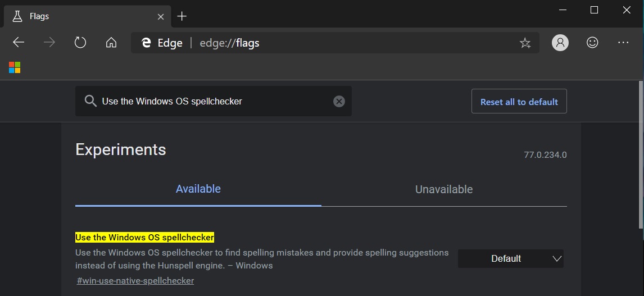Open the #win-use-native-spellchecker link
The height and width of the screenshot is (296, 644).
click(x=135, y=280)
